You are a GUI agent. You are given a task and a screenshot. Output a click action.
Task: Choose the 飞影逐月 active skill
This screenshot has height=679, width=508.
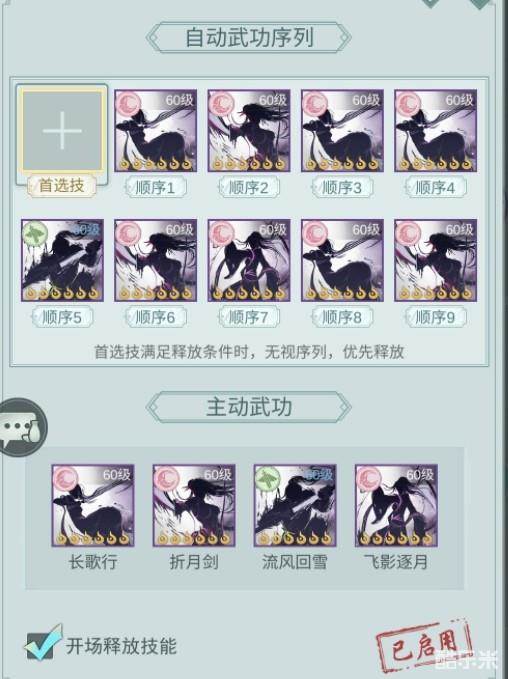(396, 505)
